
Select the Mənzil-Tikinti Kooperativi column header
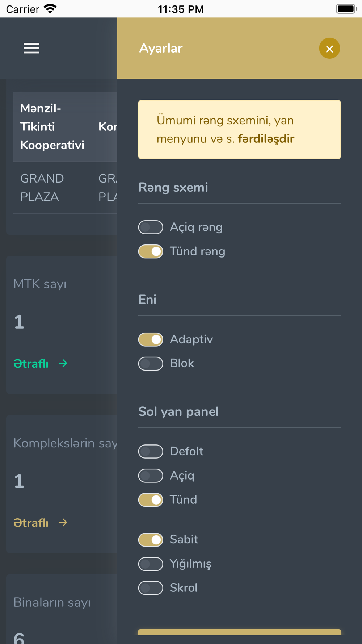(x=52, y=127)
